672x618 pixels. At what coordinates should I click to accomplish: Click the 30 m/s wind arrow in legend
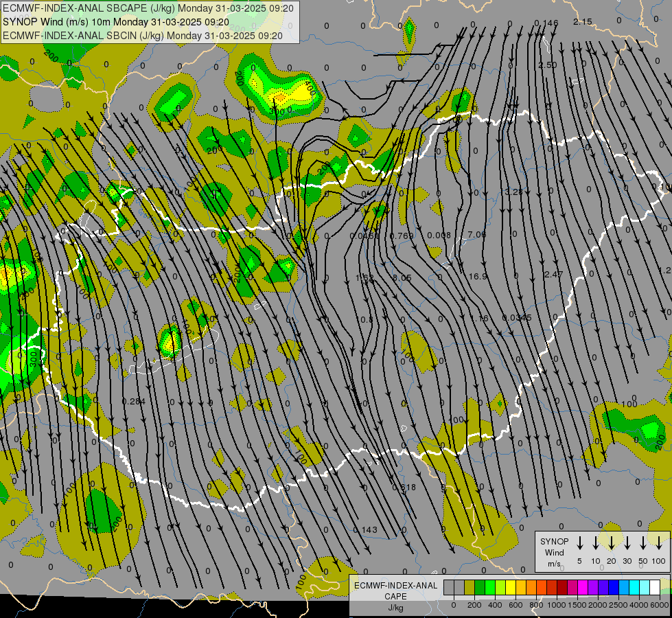click(x=627, y=543)
